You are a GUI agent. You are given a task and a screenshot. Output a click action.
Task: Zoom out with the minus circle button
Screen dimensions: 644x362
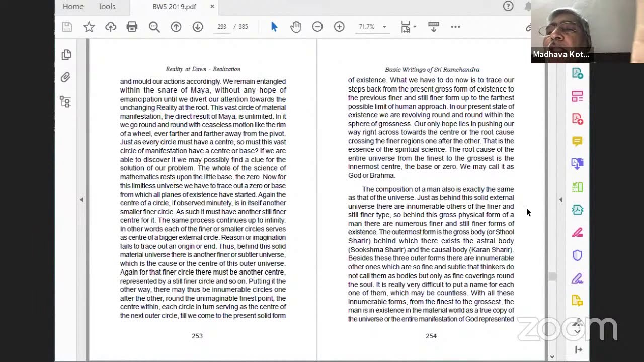click(317, 27)
